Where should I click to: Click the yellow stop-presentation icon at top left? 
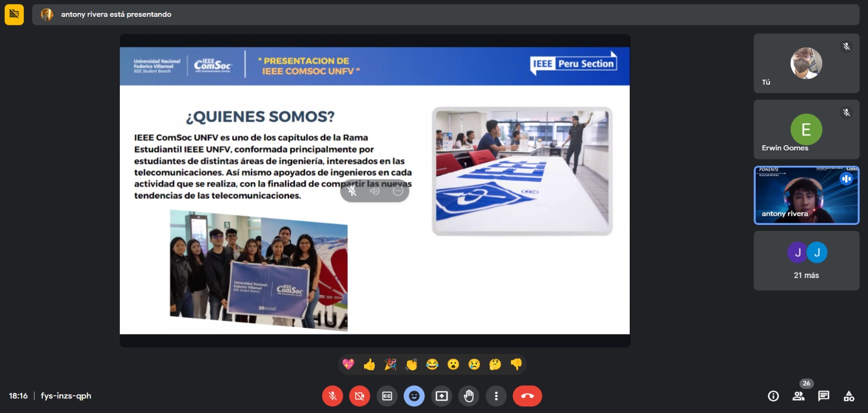14,15
